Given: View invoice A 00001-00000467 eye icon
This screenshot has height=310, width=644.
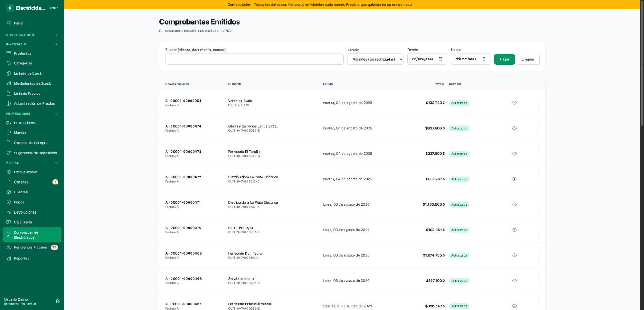Looking at the screenshot, I should pos(514,306).
